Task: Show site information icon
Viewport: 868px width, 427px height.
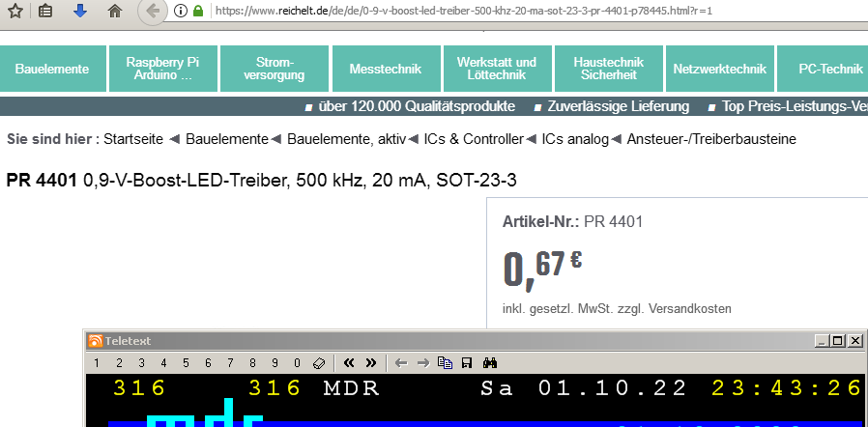Action: pos(181,11)
